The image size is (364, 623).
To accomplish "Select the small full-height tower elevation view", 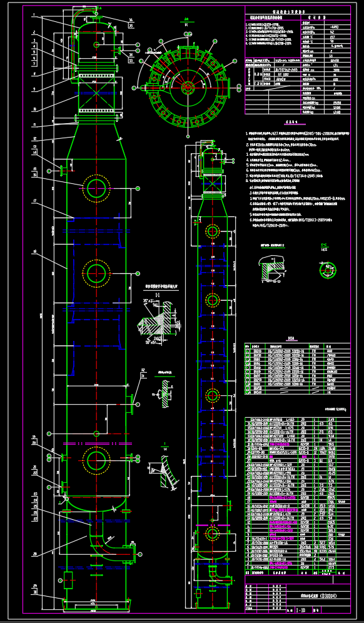I will (213, 373).
